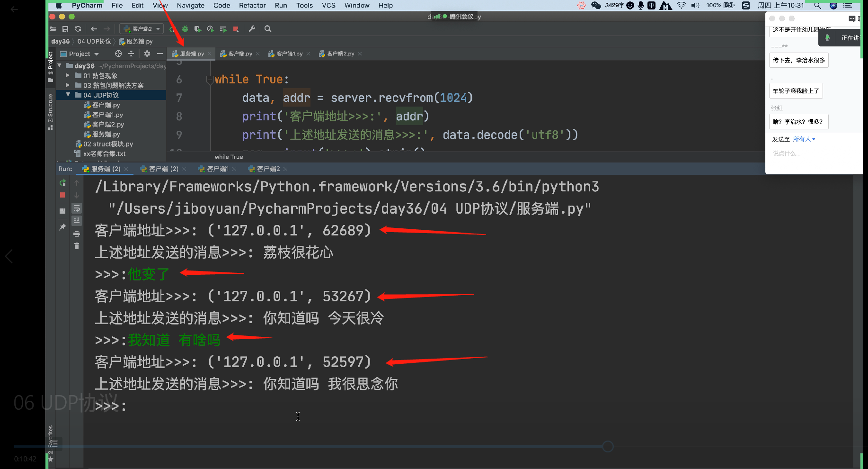Toggle the microphone in the speaking indicator

[827, 37]
